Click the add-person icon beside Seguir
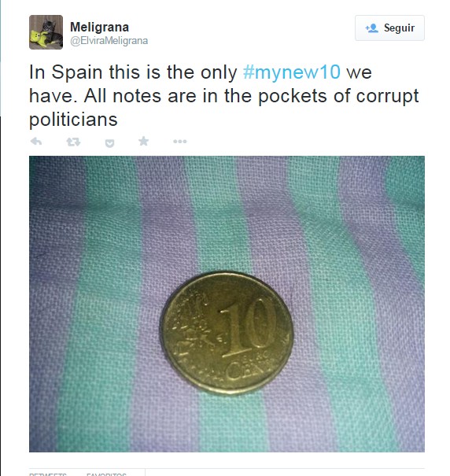 click(371, 28)
